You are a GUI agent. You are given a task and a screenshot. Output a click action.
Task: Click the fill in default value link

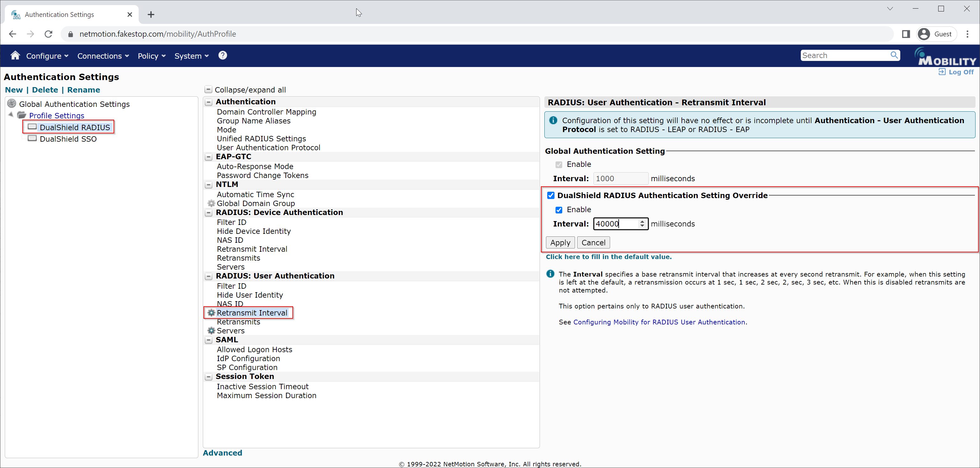click(x=608, y=257)
